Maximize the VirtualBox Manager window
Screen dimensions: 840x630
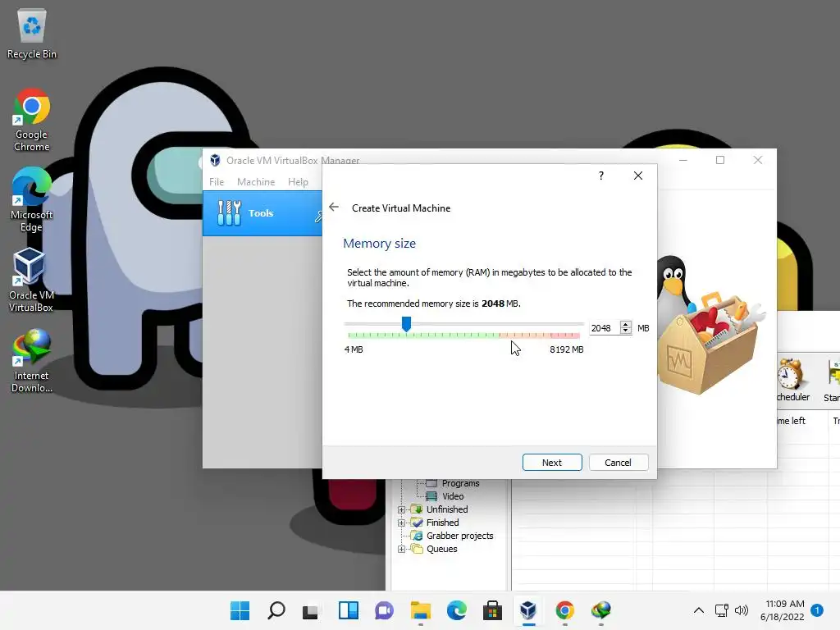point(720,160)
